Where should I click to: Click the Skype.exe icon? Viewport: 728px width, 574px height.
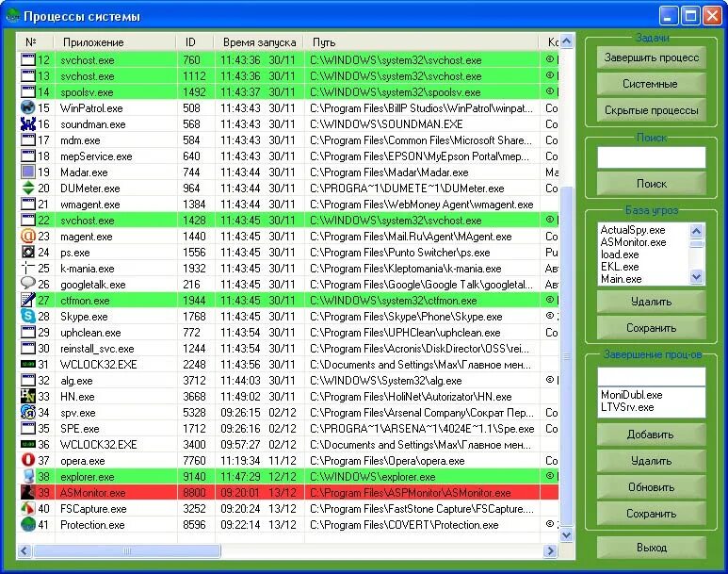(x=28, y=316)
